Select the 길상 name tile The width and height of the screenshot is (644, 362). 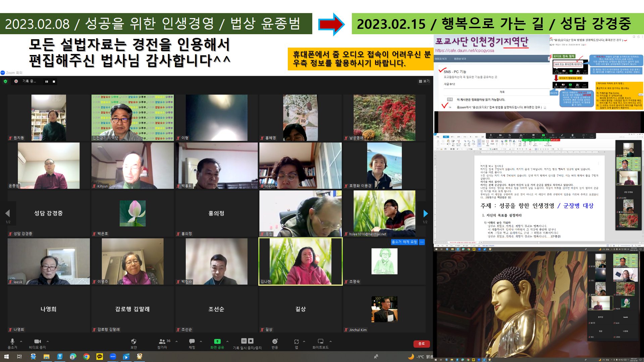[x=300, y=309]
